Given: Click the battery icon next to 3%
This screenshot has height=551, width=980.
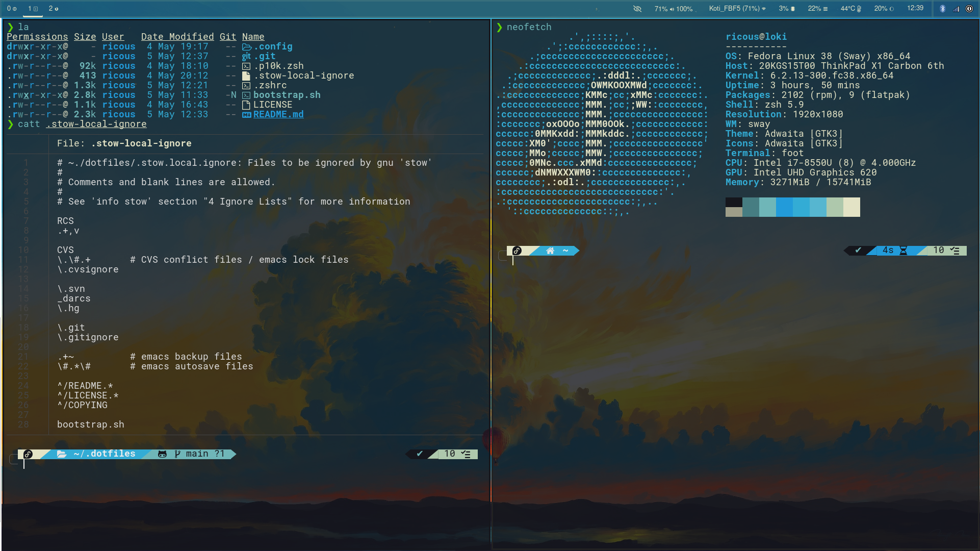Looking at the screenshot, I should pos(793,9).
